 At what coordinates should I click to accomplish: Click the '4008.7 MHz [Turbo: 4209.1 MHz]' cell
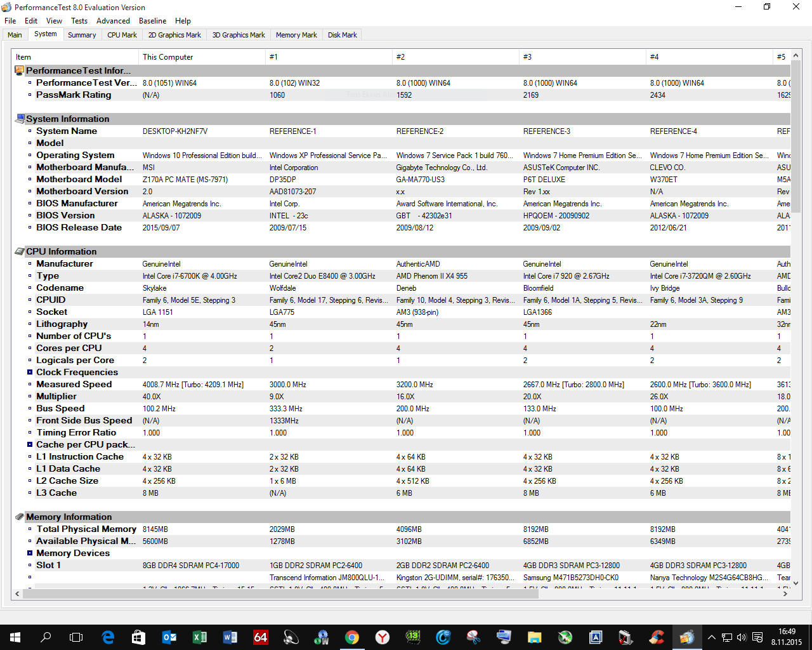193,385
